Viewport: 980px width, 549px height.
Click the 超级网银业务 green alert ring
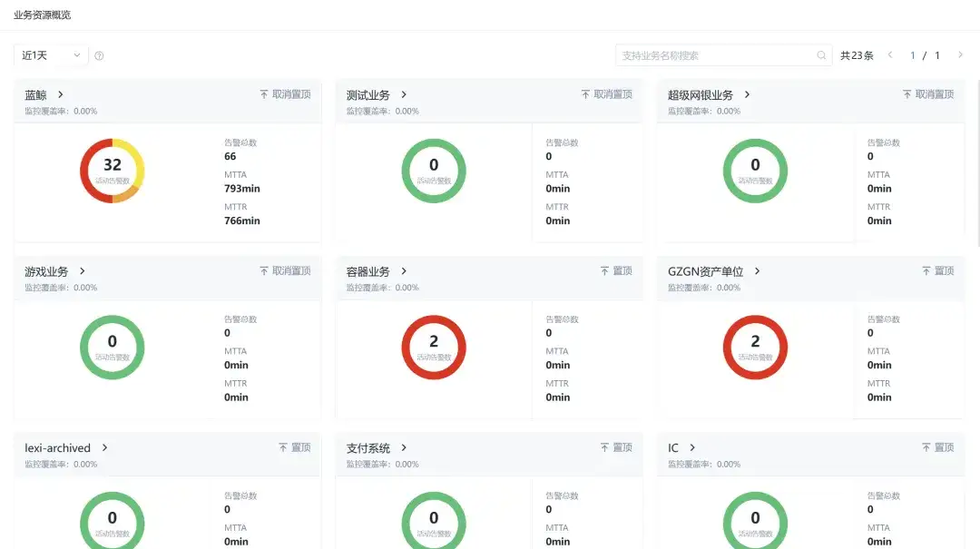click(755, 171)
